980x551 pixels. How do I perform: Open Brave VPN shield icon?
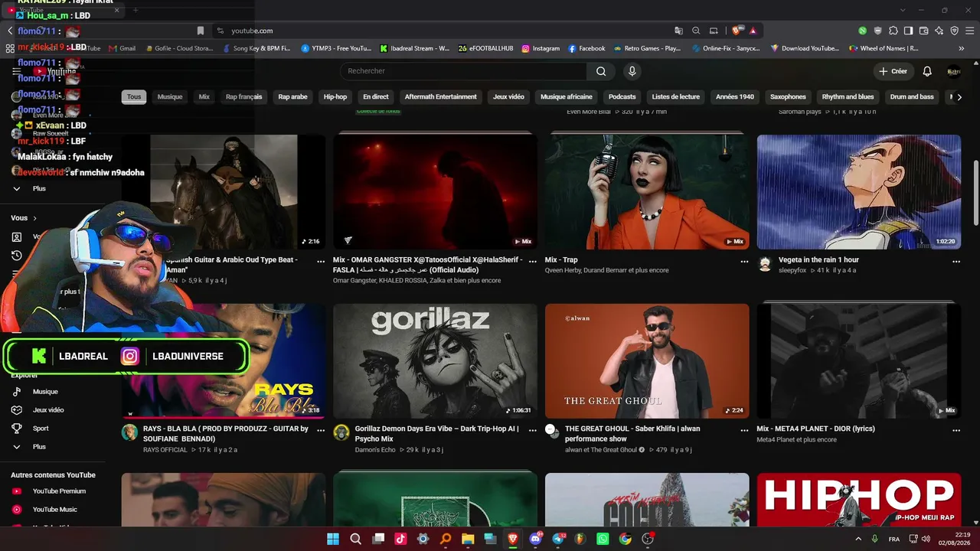click(x=954, y=31)
